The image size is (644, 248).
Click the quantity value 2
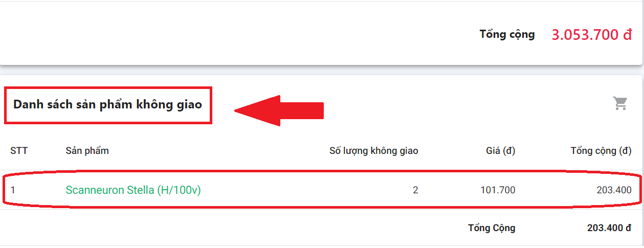click(415, 190)
